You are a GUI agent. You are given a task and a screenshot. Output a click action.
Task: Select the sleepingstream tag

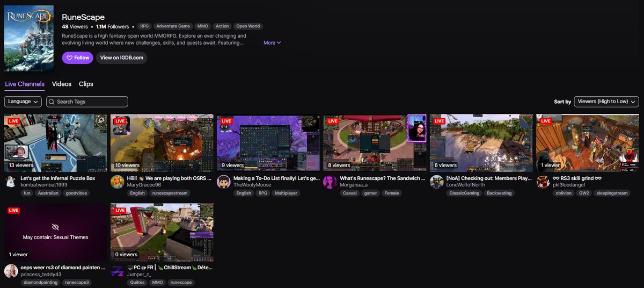(x=613, y=193)
